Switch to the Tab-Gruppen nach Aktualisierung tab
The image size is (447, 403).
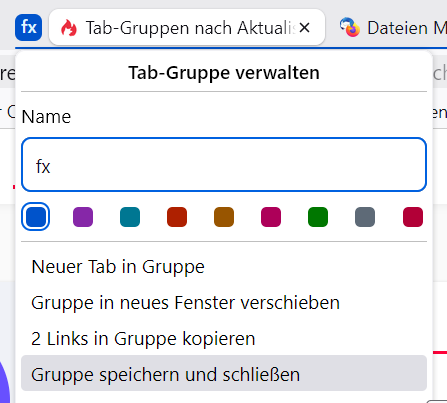pyautogui.click(x=187, y=27)
